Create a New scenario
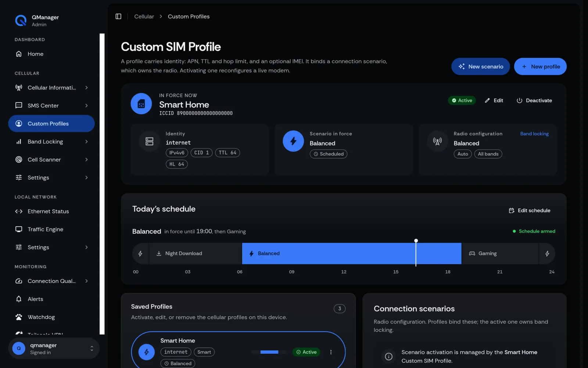The width and height of the screenshot is (588, 368). [x=480, y=67]
